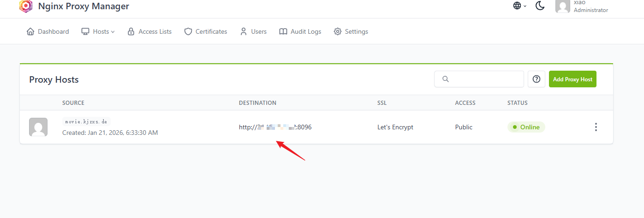View the Audit Logs page

pos(300,31)
